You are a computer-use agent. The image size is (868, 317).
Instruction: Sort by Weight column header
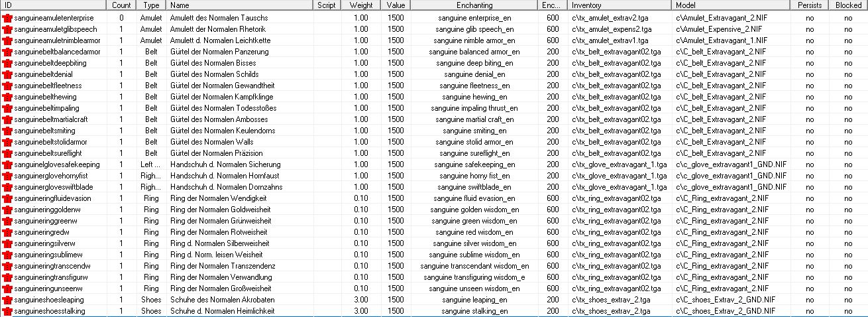362,5
